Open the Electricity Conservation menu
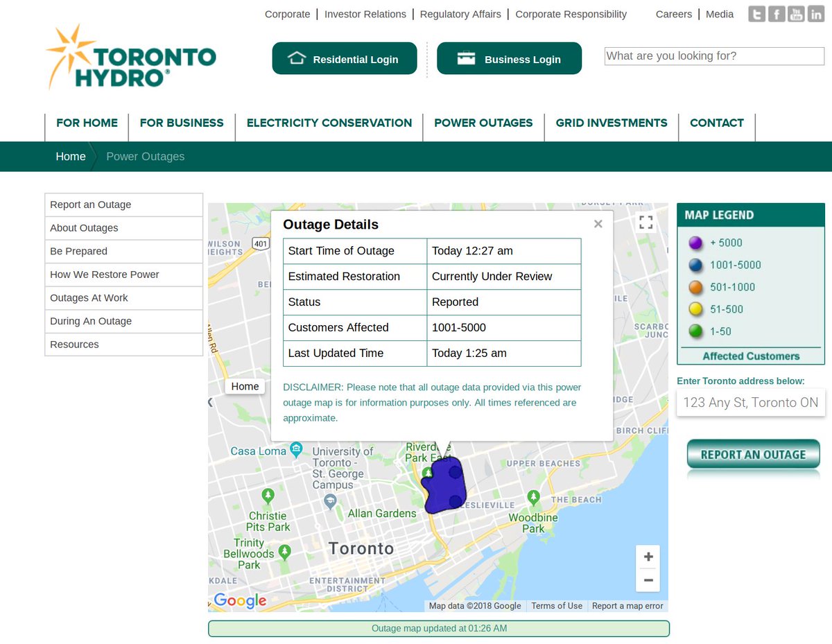 coord(329,123)
